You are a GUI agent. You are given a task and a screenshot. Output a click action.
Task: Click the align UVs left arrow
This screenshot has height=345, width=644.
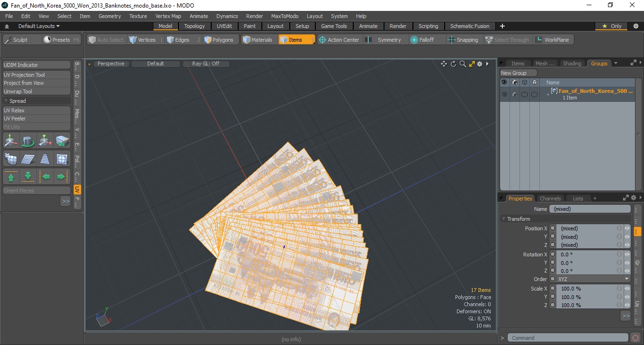pos(45,177)
